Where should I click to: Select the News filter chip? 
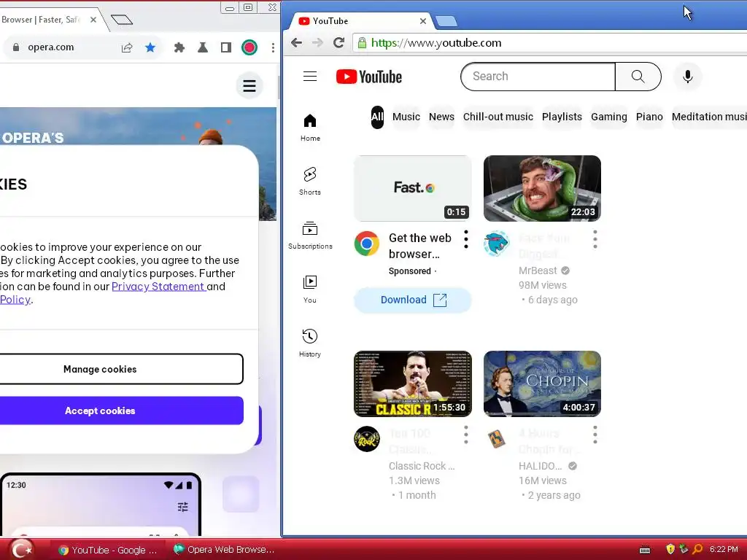(x=441, y=117)
